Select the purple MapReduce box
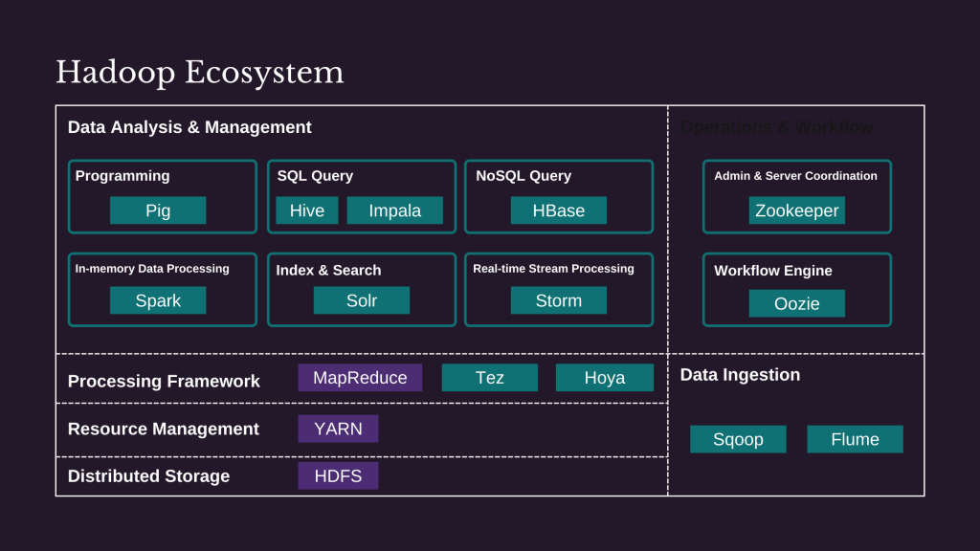This screenshot has height=551, width=980. 360,378
